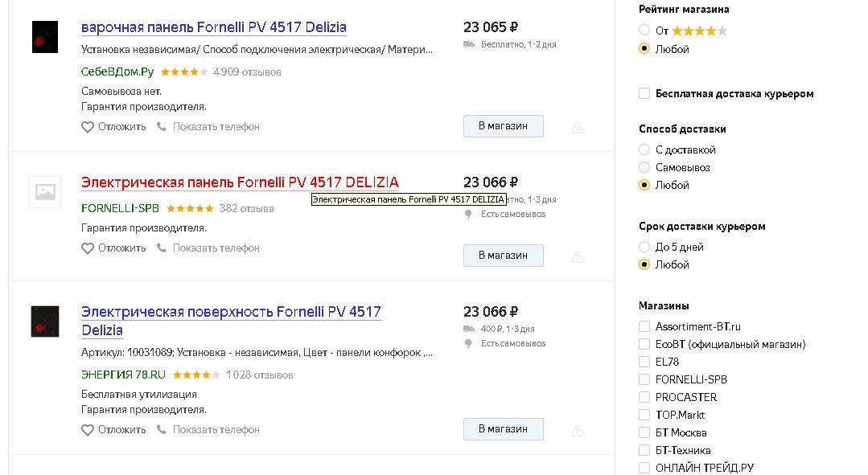
Task: Click 'В магазин' button for 23 065 ₽ offer
Action: click(503, 126)
